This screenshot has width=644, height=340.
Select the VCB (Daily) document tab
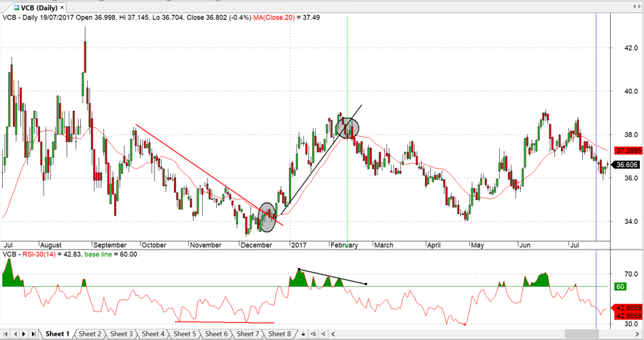pyautogui.click(x=39, y=7)
